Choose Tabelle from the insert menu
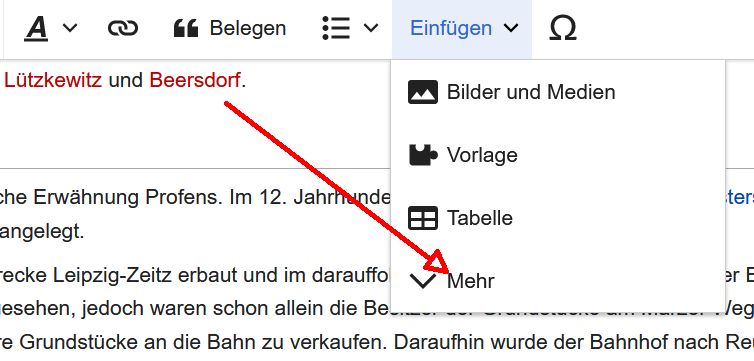This screenshot has height=361, width=754. click(558, 218)
